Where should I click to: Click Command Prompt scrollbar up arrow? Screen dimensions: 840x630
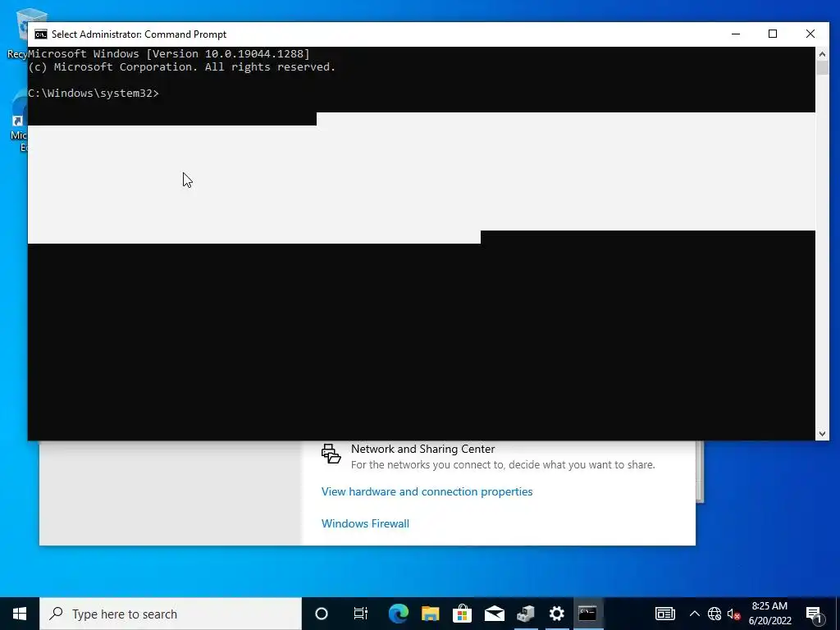point(822,53)
